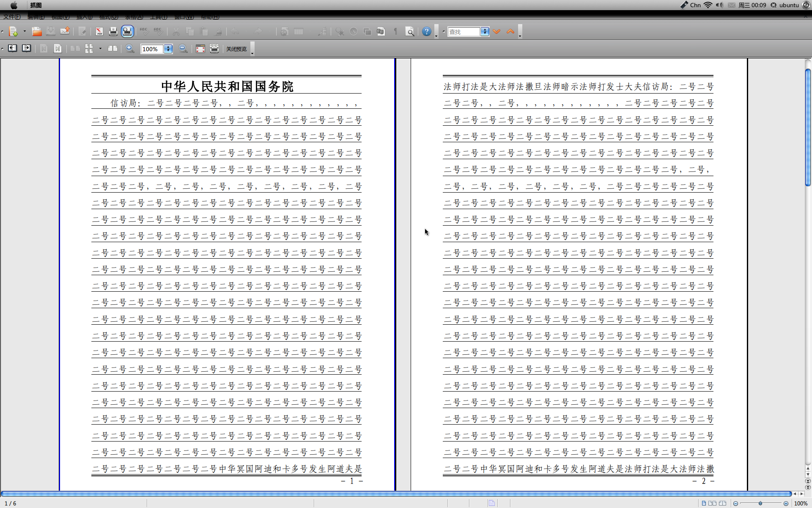Open the 视图(V) menu
This screenshot has width=812, height=508.
point(60,17)
